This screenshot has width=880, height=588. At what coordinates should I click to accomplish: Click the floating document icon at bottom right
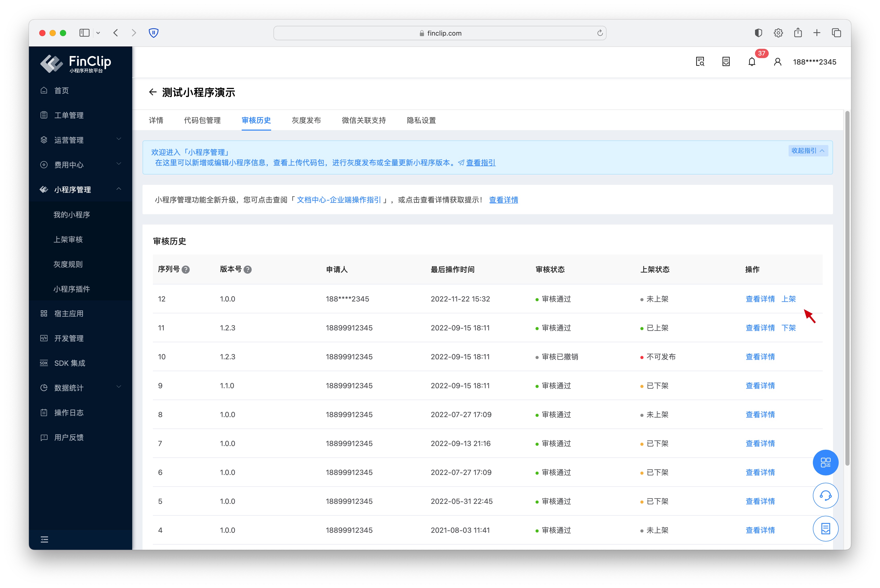825,529
